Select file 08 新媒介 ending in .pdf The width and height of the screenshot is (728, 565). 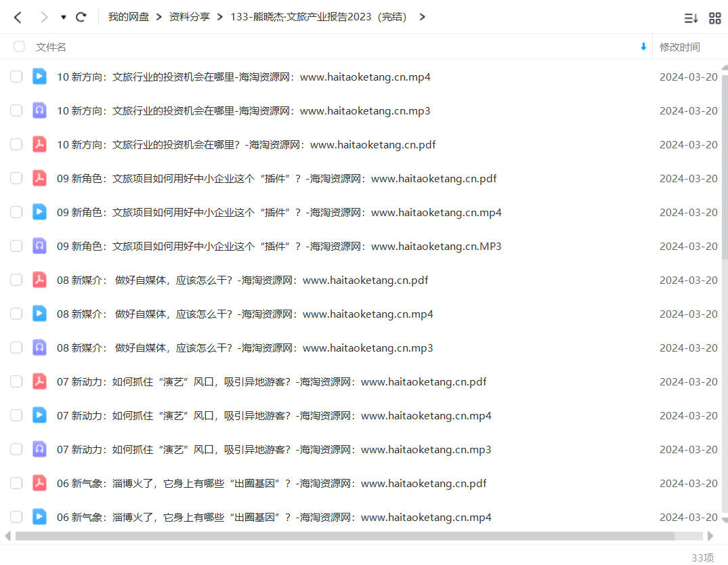coord(242,280)
